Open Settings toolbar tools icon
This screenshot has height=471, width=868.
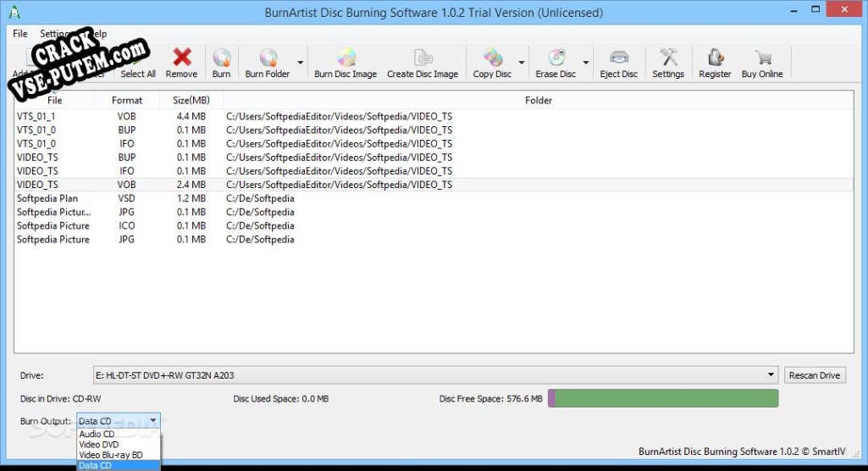pos(668,57)
